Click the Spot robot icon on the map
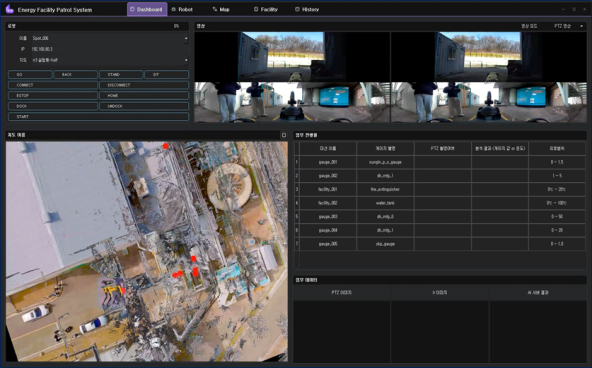Screen dimensions: 592x368 [112, 293]
